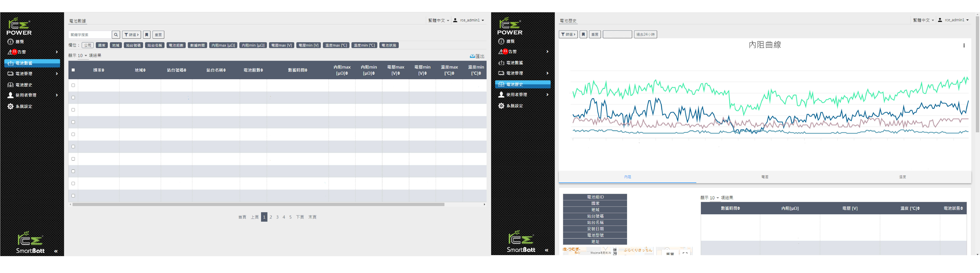The width and height of the screenshot is (980, 273).
Task: Switch to the 電壓 chart tab
Action: 765,177
